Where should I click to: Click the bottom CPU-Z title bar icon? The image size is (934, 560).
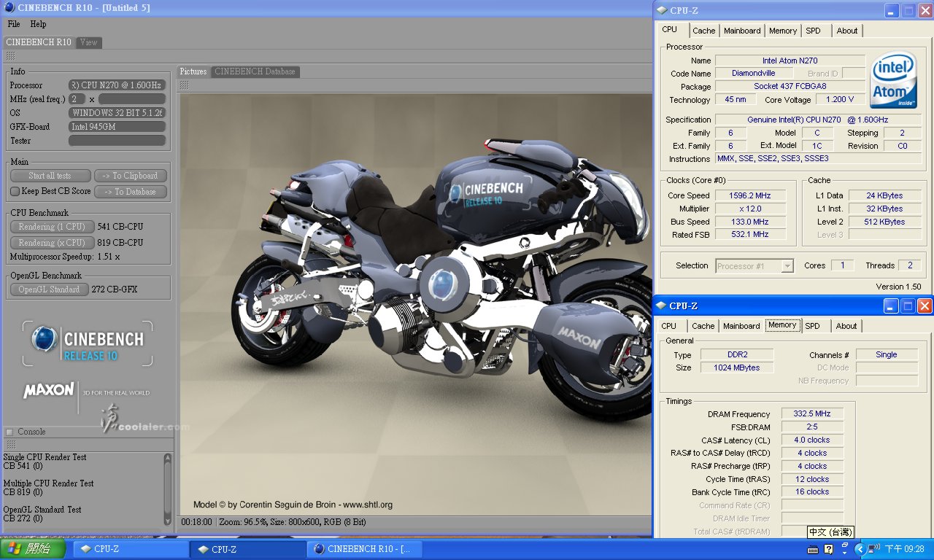[661, 306]
